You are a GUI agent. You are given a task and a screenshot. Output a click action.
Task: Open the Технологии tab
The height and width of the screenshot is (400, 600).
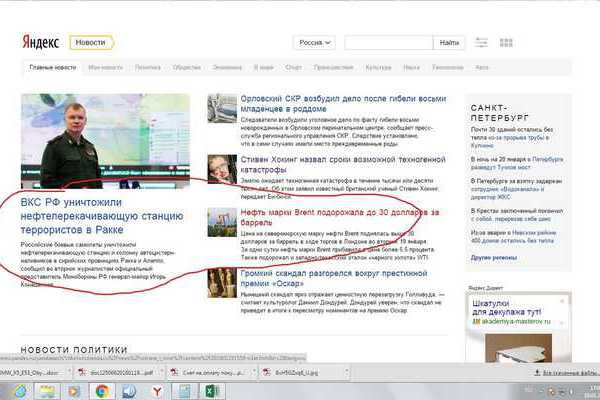click(448, 68)
